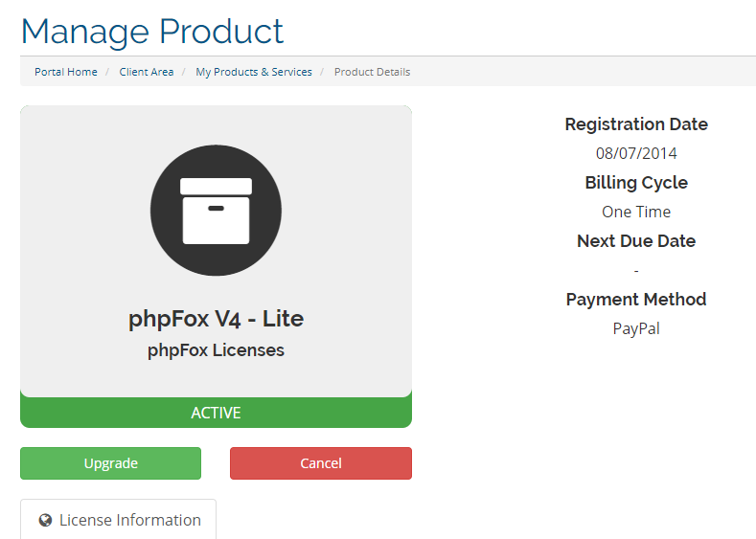Viewport: 756px width, 539px height.
Task: Click the Billing Cycle label
Action: [636, 183]
